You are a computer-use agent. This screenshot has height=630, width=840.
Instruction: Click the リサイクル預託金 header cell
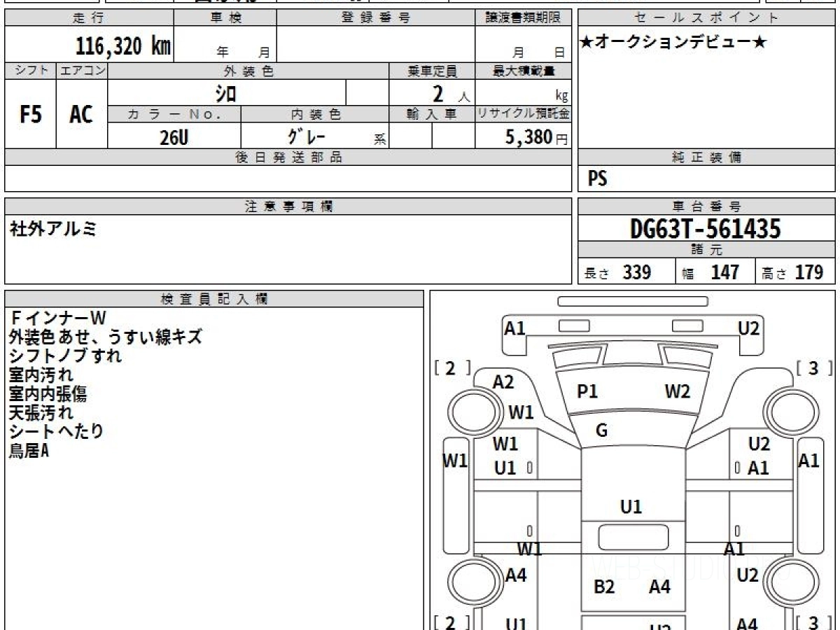[523, 114]
